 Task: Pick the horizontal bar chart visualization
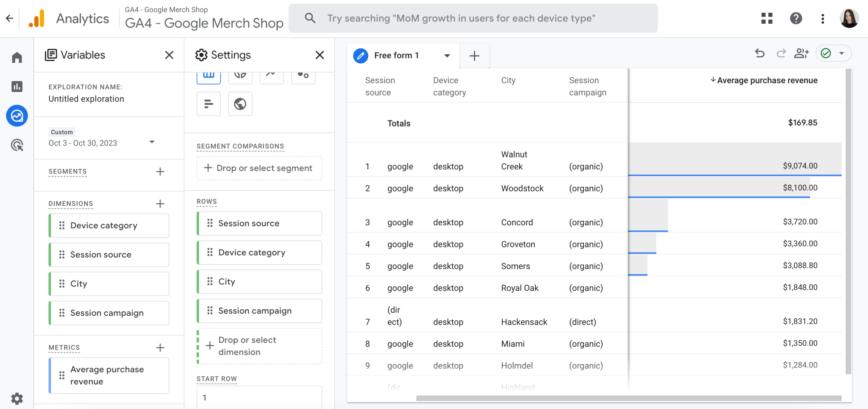pos(209,104)
